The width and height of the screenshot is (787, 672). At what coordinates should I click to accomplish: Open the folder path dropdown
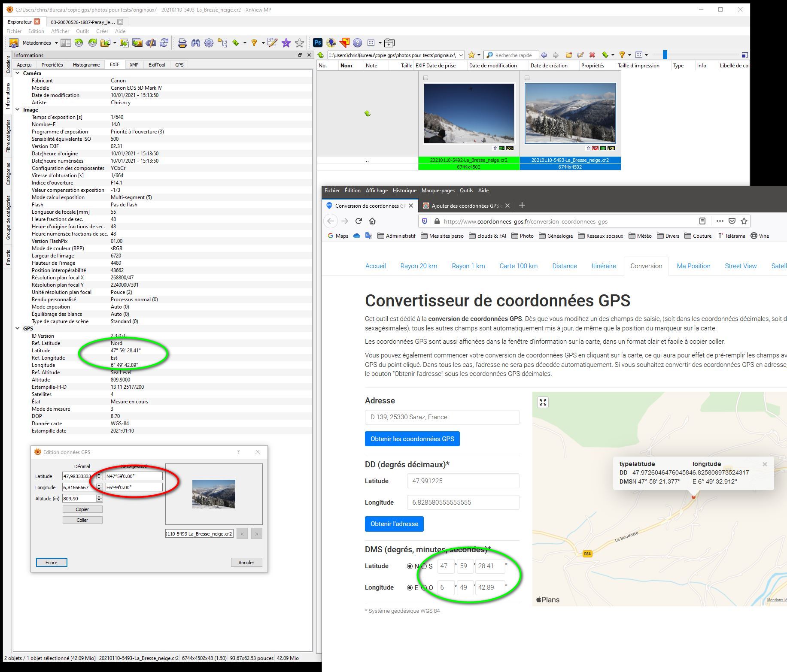pyautogui.click(x=461, y=55)
